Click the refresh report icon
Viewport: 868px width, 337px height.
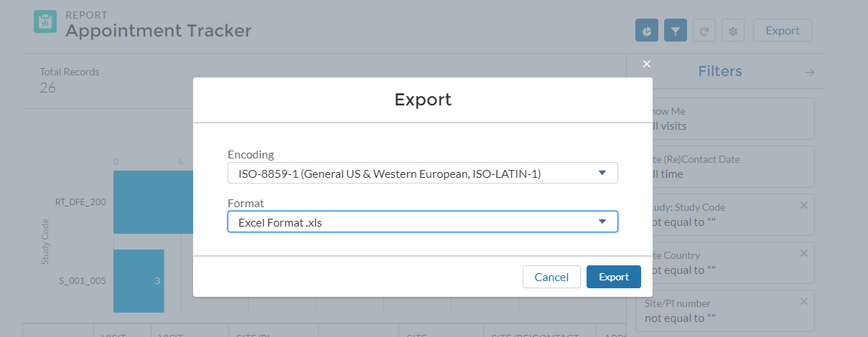tap(704, 30)
